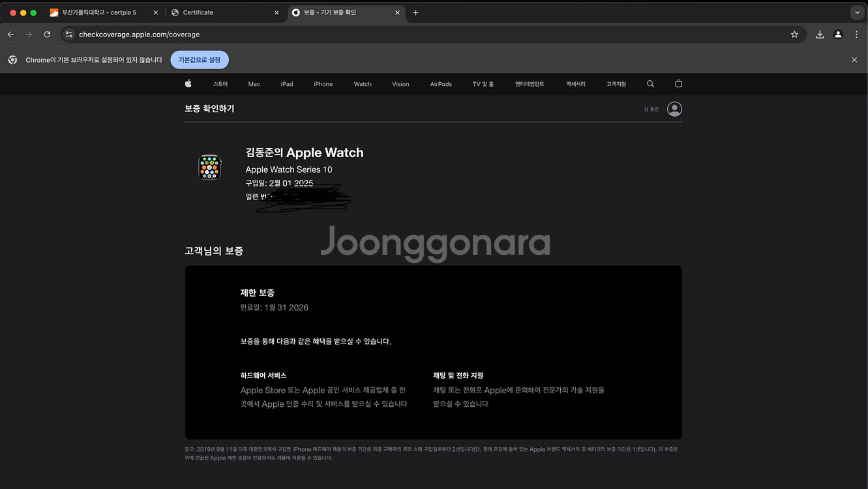The image size is (868, 489).
Task: Click the 하드웨어 서비스 heading
Action: (263, 376)
